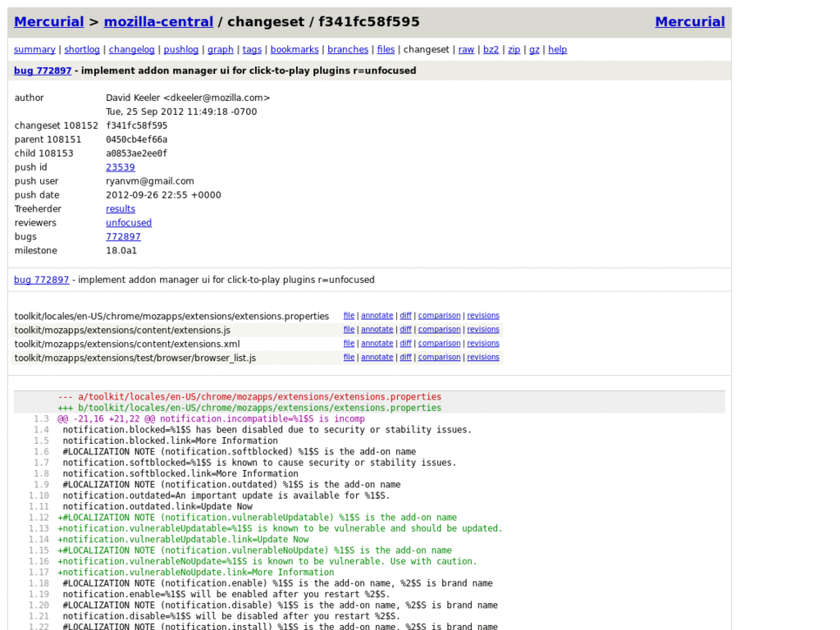Open annotate link for browser_list.js

pos(377,358)
